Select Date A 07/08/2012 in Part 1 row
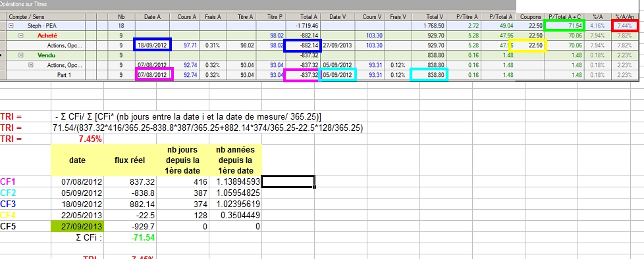 tap(152, 74)
